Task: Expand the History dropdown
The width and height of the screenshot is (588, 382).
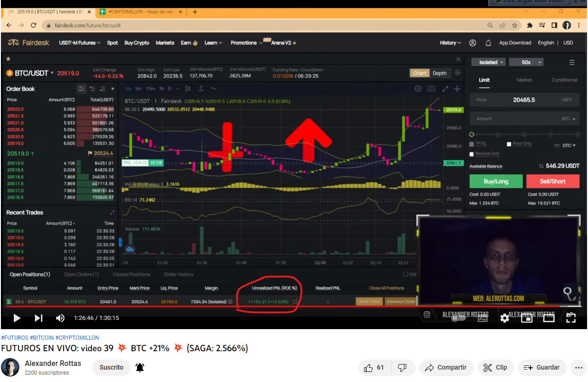Action: click(x=450, y=43)
